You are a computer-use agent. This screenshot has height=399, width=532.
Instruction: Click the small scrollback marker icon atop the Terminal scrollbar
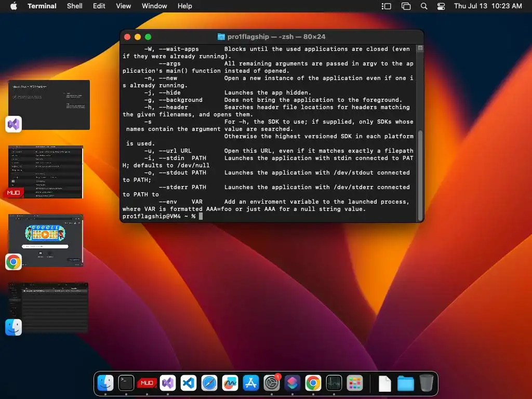pyautogui.click(x=420, y=48)
